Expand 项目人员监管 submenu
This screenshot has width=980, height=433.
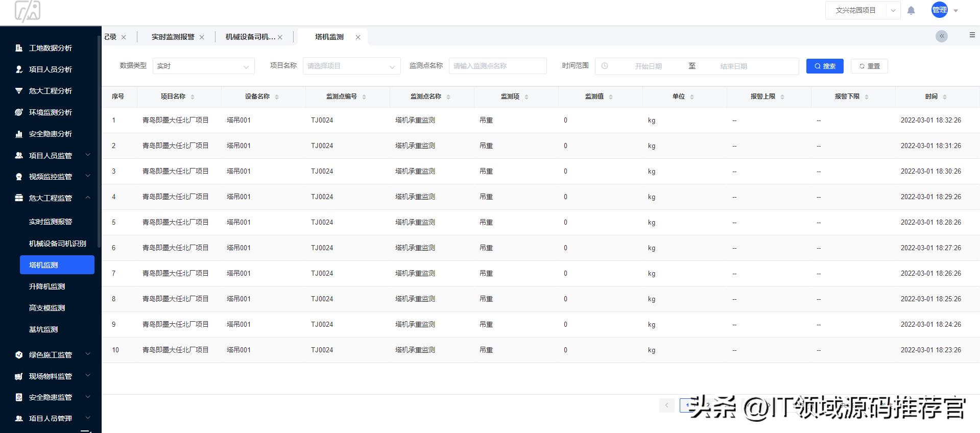88,155
